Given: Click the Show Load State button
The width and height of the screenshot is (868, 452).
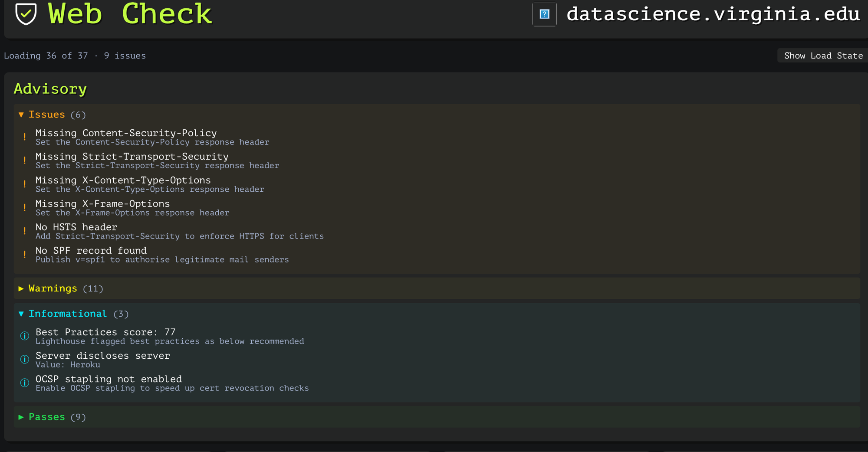Looking at the screenshot, I should (823, 56).
